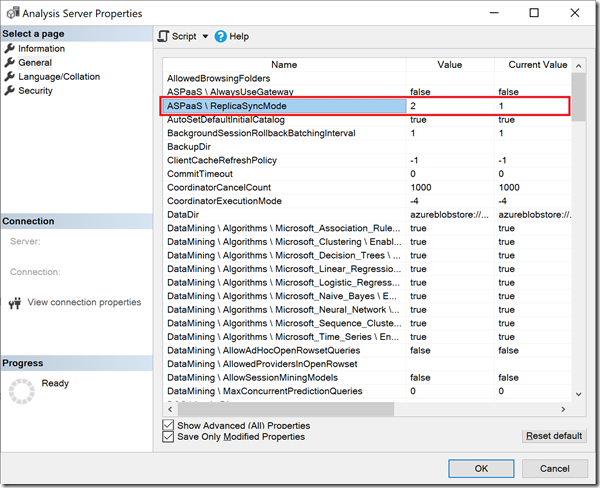This screenshot has width=600, height=488.
Task: Toggle Save Only Modified Properties checkbox
Action: 168,437
